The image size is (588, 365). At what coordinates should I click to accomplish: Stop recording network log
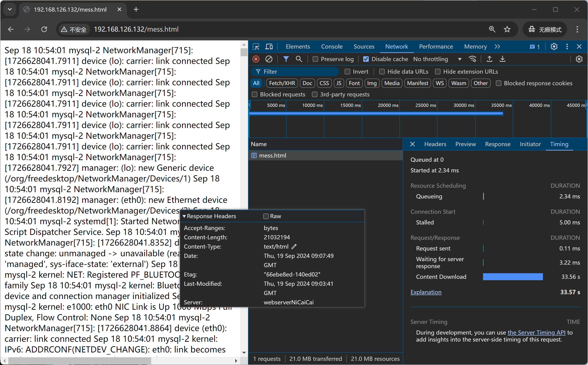tap(256, 59)
